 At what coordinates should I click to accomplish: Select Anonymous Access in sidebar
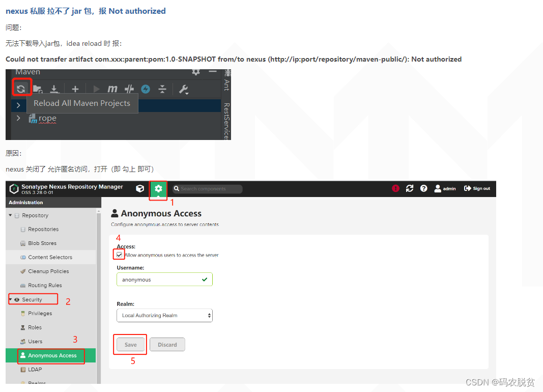(x=50, y=355)
